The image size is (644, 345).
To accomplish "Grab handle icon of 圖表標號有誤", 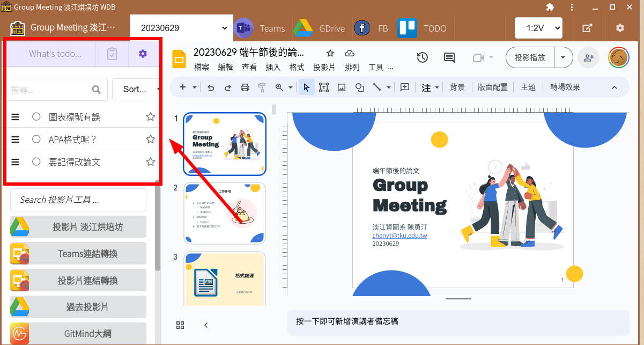I will [16, 116].
